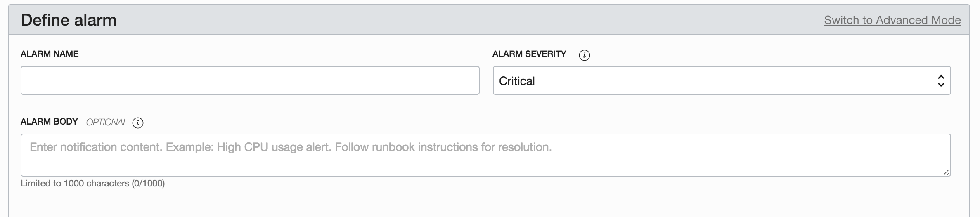Click the runbook instructions example text

point(443,147)
